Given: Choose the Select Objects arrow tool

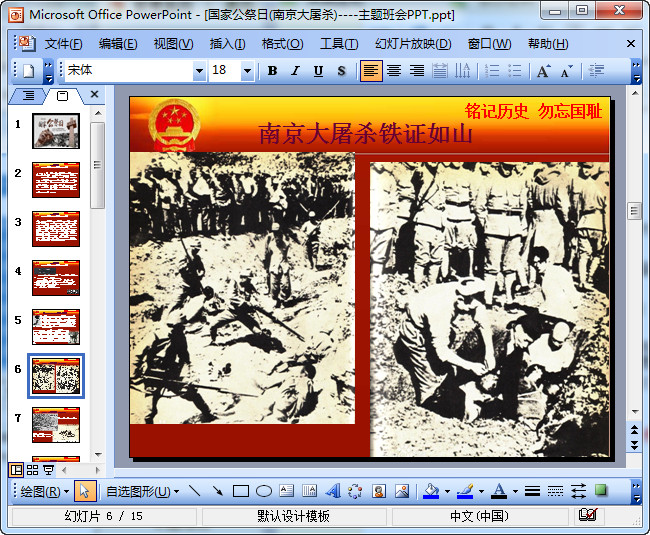Looking at the screenshot, I should [x=85, y=491].
